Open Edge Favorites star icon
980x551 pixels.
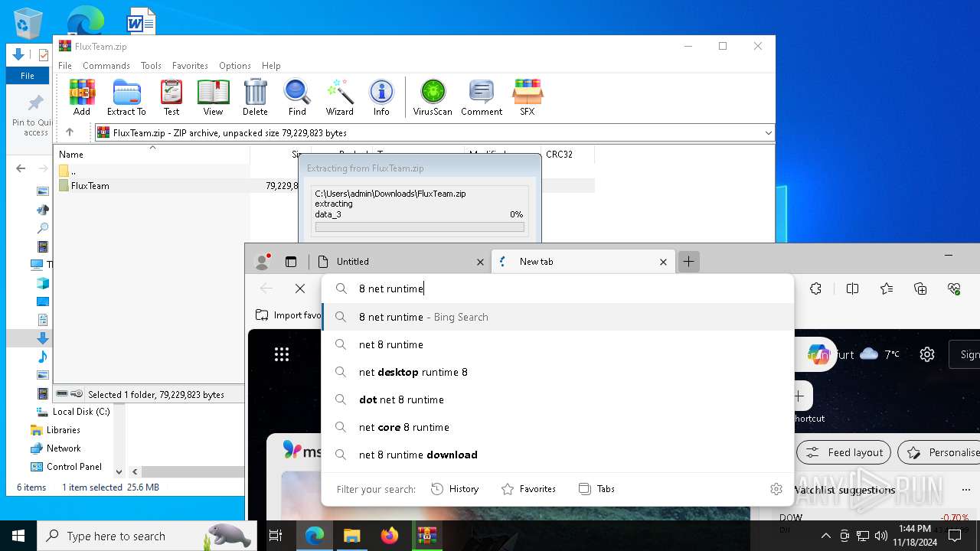887,289
